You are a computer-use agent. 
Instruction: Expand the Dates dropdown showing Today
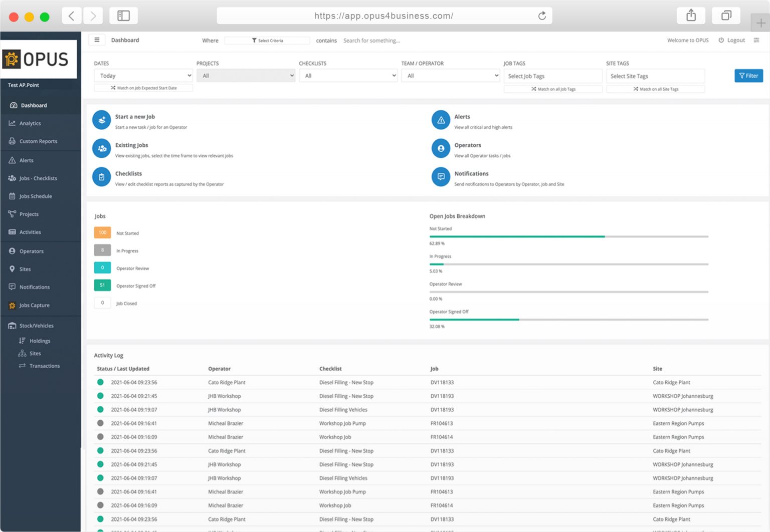click(x=143, y=76)
